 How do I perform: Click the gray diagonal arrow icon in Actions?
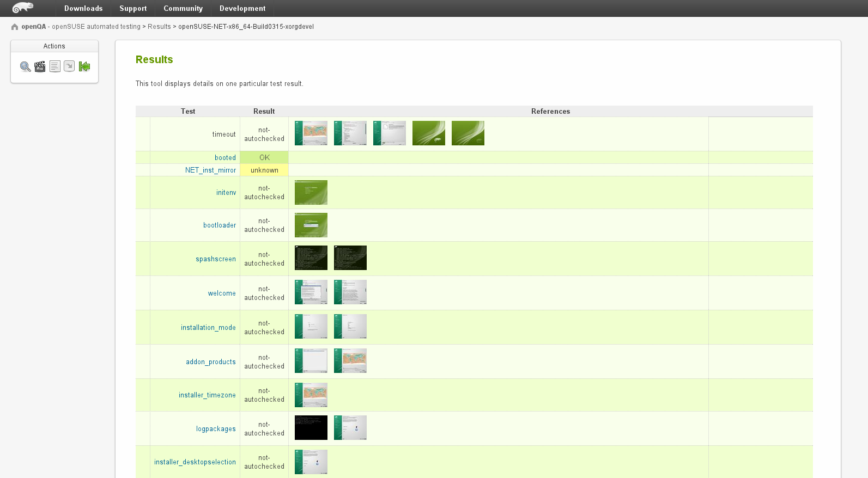click(69, 66)
